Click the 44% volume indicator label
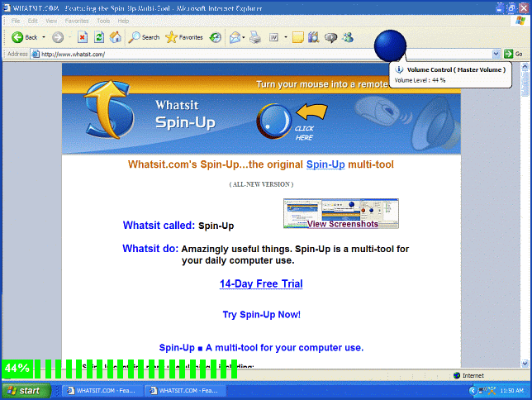Screen dimensions: 532x400 pos(17,369)
